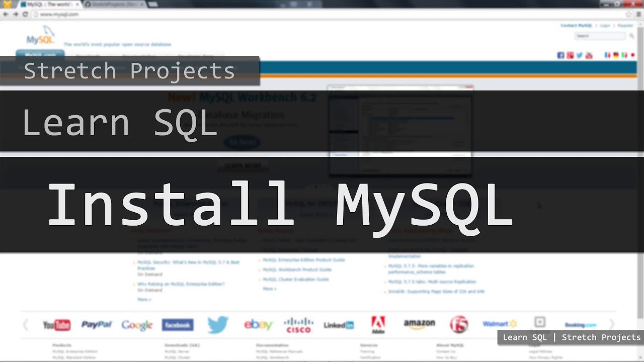Viewport: 644px width, 362px height.
Task: Open MySQL Security What's New in 5.7 link
Action: [188, 265]
